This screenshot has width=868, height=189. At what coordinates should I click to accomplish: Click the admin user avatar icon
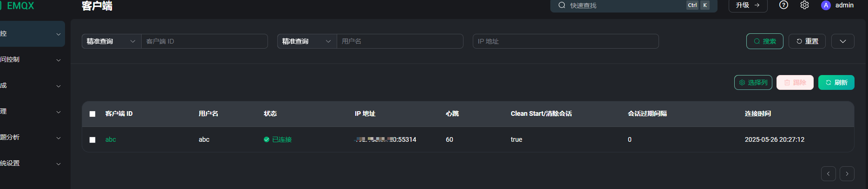click(x=826, y=5)
